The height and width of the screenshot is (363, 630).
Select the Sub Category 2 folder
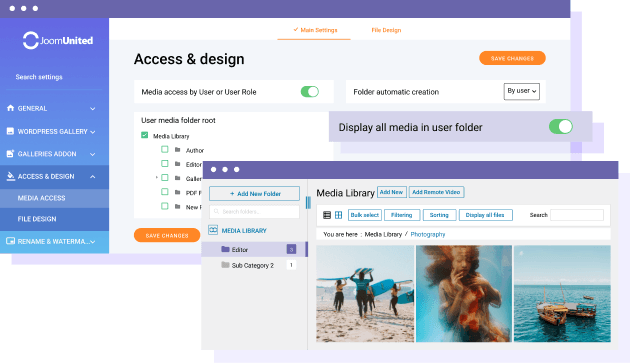[x=254, y=265]
